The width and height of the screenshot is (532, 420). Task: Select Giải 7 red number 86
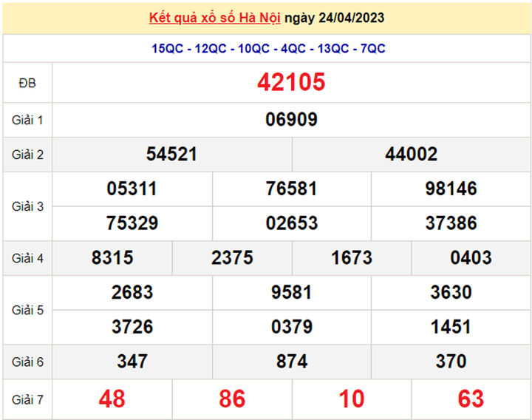click(x=232, y=399)
